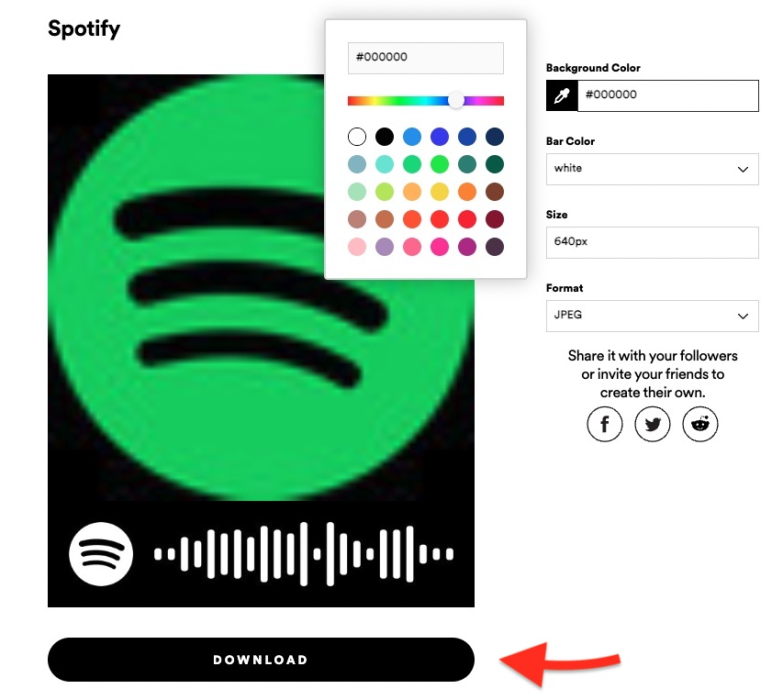Share via the Reddit icon

pyautogui.click(x=699, y=424)
